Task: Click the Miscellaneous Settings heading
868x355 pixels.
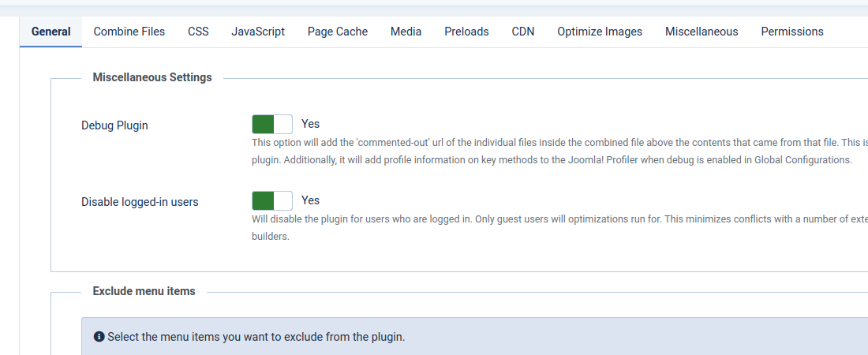Action: click(152, 77)
